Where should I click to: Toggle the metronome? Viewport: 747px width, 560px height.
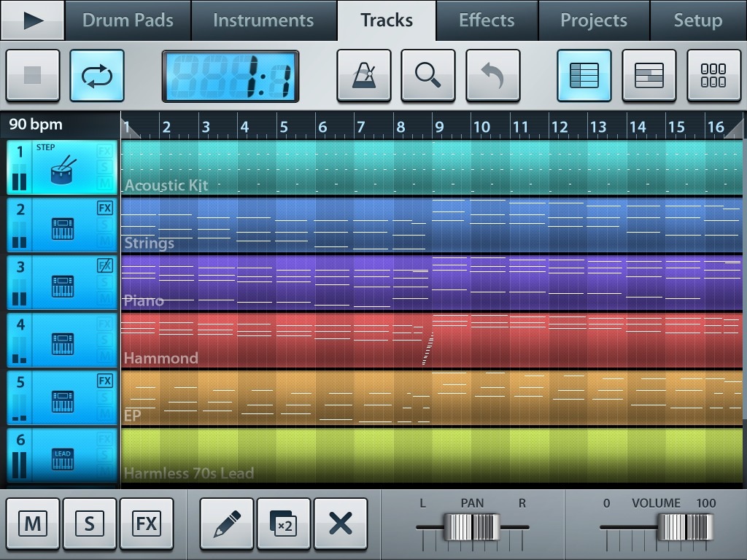[364, 75]
